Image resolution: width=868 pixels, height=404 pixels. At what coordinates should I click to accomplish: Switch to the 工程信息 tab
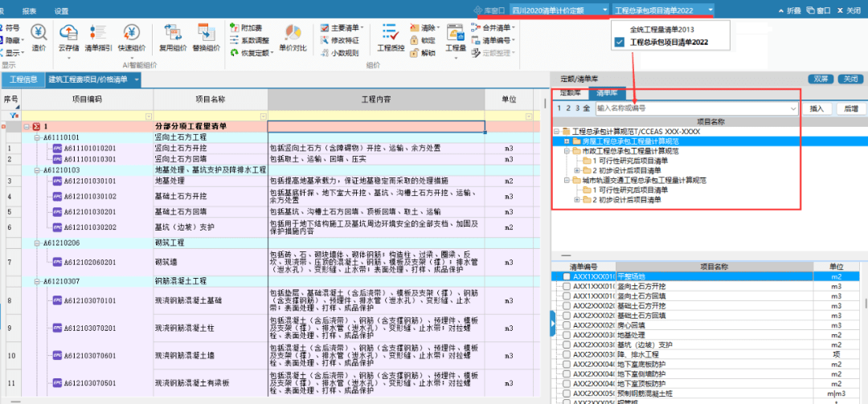coord(24,80)
